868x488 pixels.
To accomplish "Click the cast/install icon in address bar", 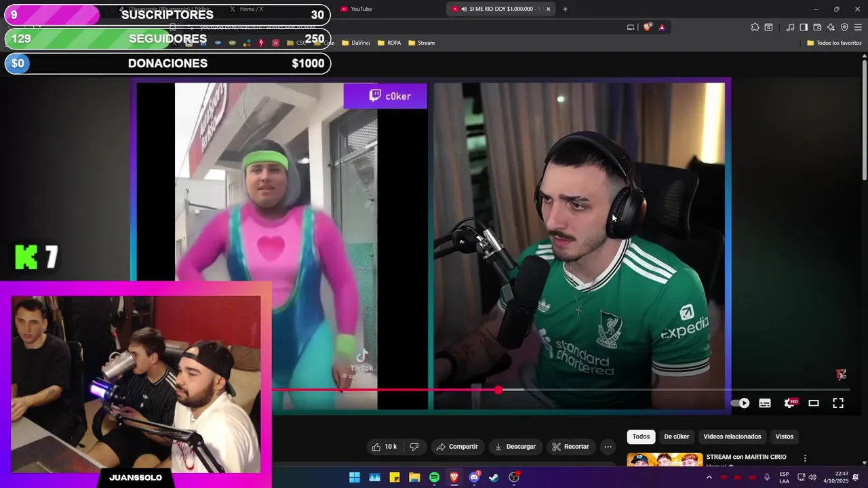I will click(x=631, y=27).
